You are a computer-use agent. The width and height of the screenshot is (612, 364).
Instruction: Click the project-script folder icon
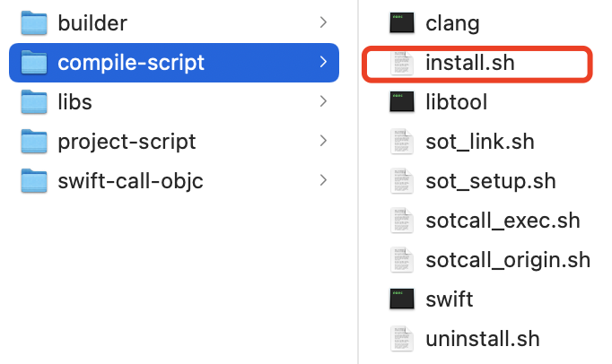(x=34, y=142)
